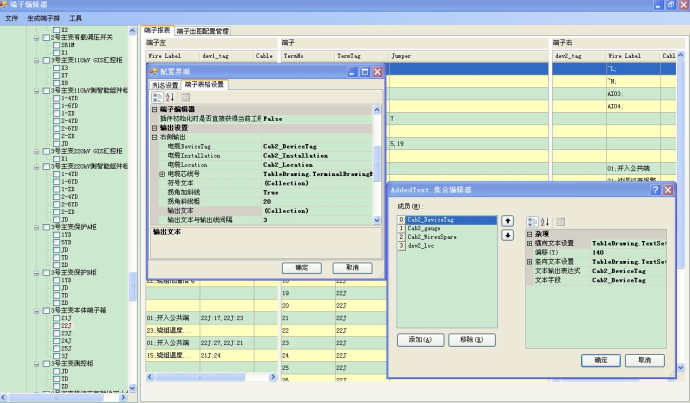Viewport: 690px width, 403px height.
Task: Click the 添加(A) button
Action: tap(421, 340)
